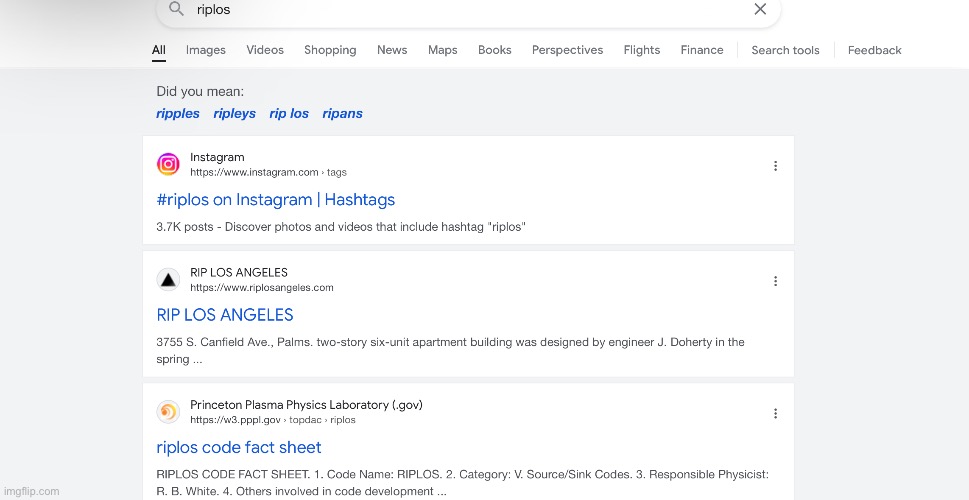This screenshot has height=500, width=969.
Task: Open three-dot menu for Princeton Plasma result
Action: tap(775, 414)
